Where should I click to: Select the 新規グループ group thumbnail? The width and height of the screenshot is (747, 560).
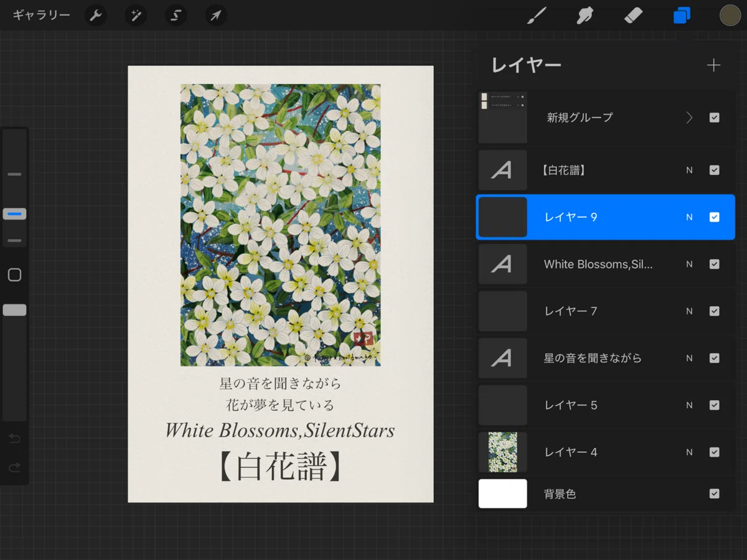[x=503, y=118]
